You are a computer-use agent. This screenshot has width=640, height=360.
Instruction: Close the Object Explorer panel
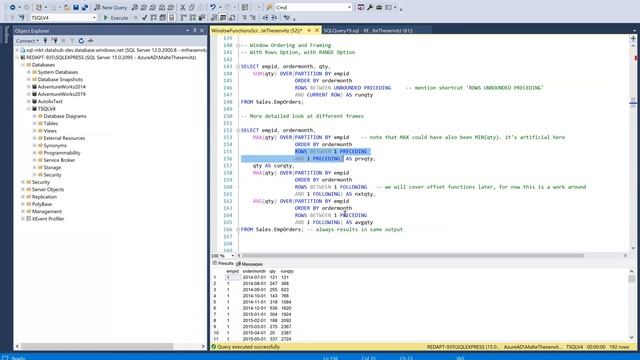(x=202, y=31)
